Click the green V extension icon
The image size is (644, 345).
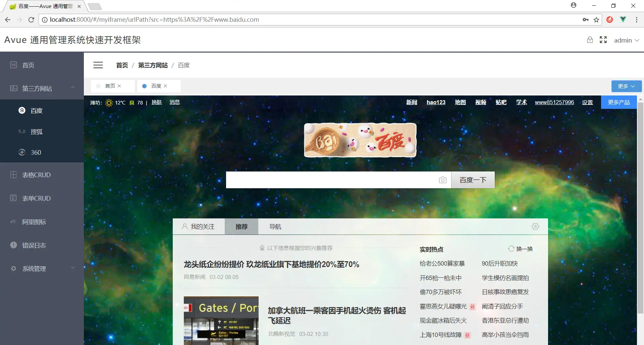[623, 20]
